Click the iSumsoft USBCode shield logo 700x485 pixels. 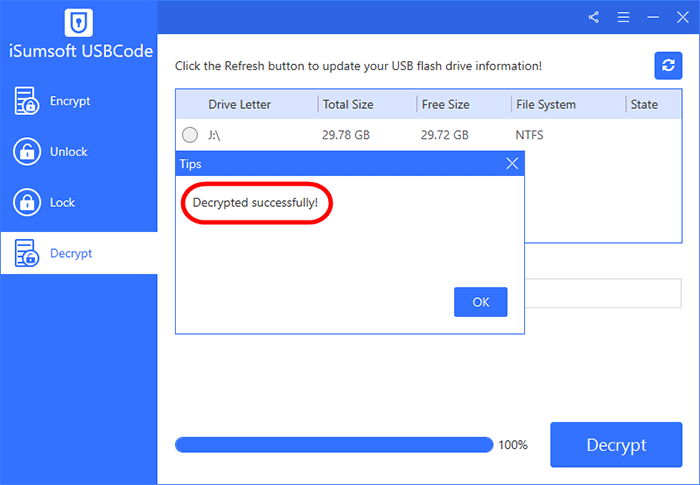(79, 22)
